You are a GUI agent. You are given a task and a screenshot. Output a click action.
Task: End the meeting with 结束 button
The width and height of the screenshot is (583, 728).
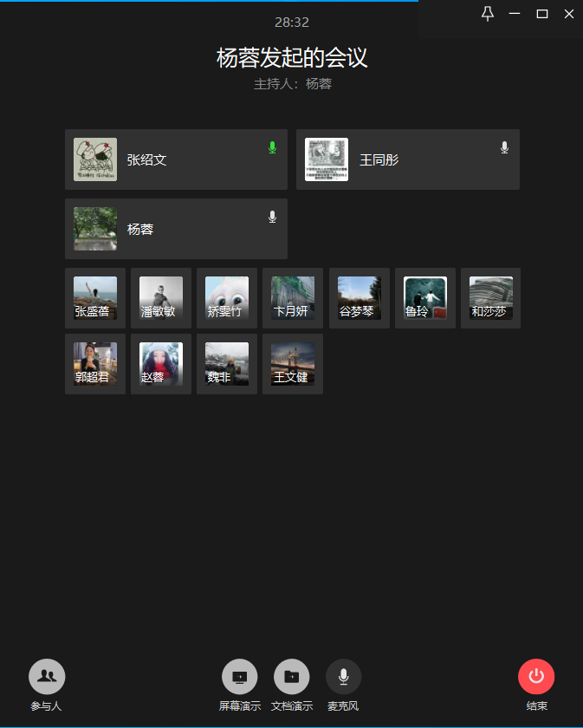point(536,677)
